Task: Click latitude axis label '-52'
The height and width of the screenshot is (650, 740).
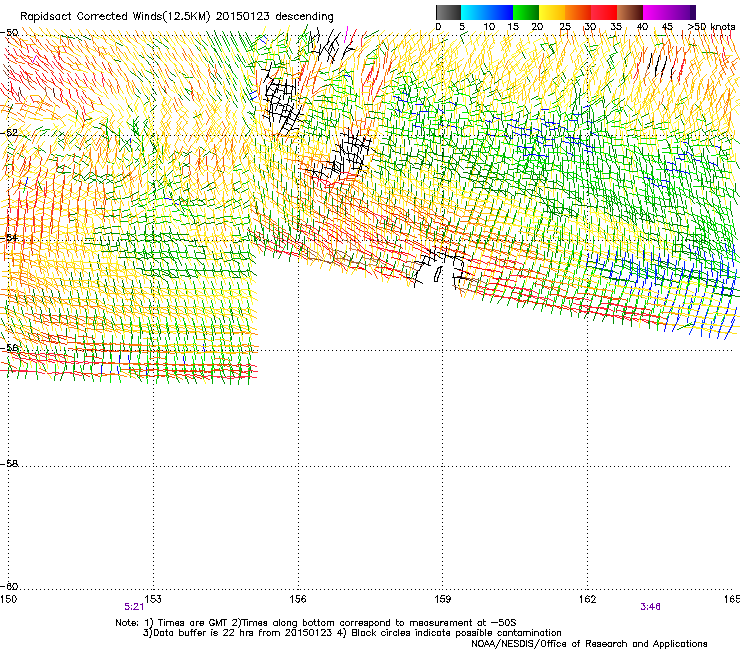Action: [9, 133]
